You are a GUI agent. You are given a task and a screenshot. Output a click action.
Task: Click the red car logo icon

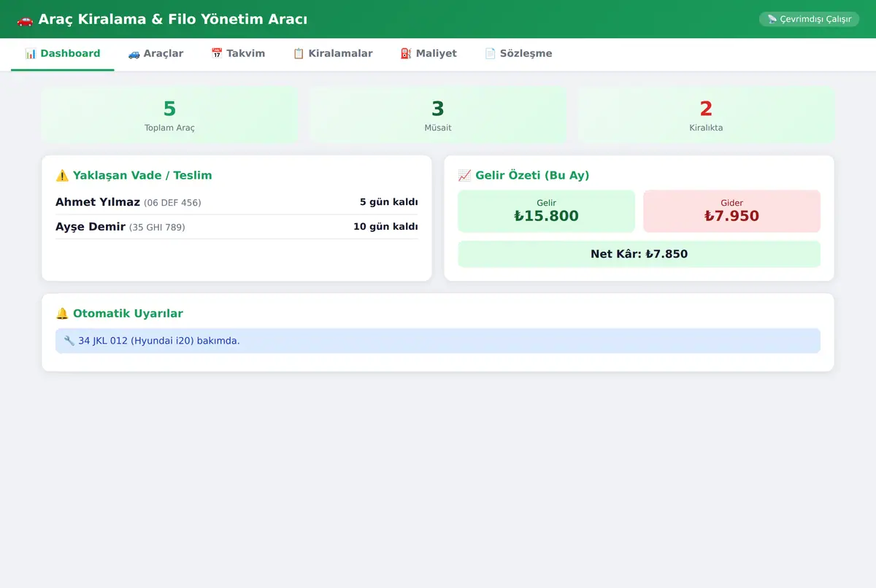click(25, 20)
